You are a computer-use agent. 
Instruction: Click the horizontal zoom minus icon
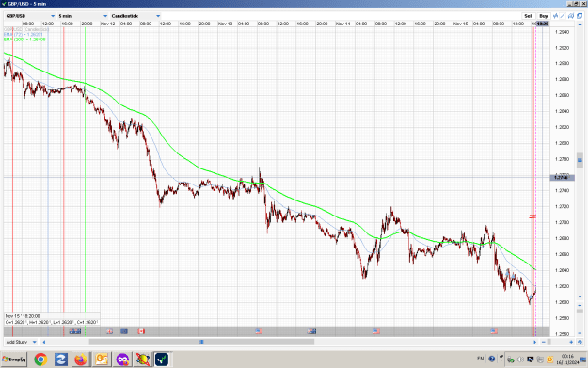[544, 342]
